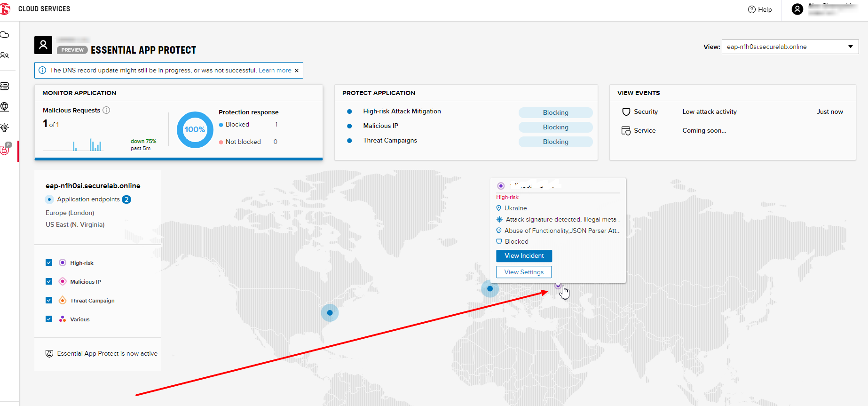Open Low attack activity event
The width and height of the screenshot is (868, 406).
710,111
